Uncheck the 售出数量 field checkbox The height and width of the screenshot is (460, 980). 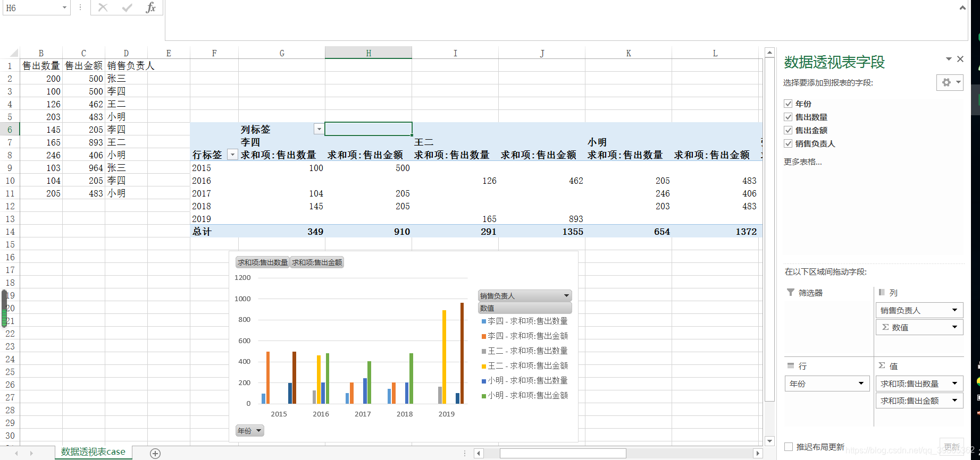(x=788, y=117)
